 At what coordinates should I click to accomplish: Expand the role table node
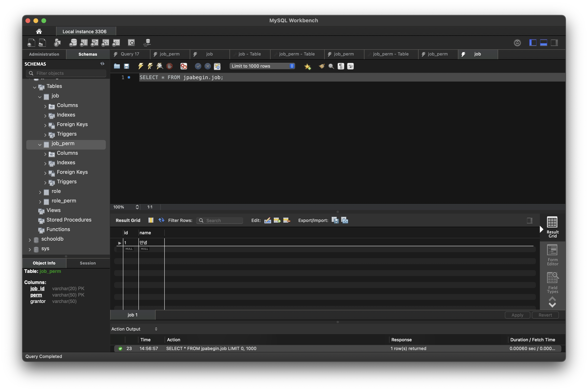(x=40, y=192)
